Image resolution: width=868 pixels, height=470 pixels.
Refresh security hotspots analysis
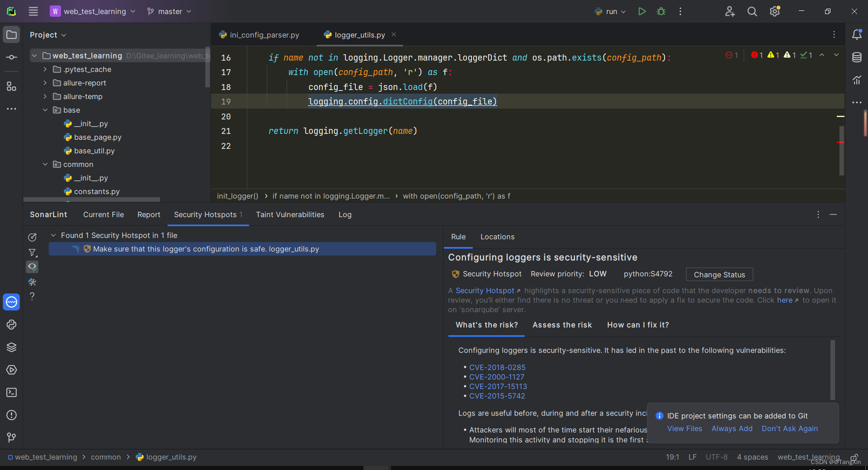click(x=32, y=237)
